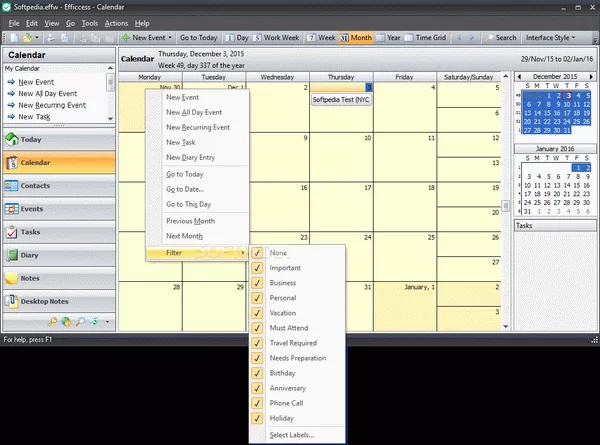Viewport: 600px width, 445px height.
Task: Go to the Tasks module
Action: point(30,232)
